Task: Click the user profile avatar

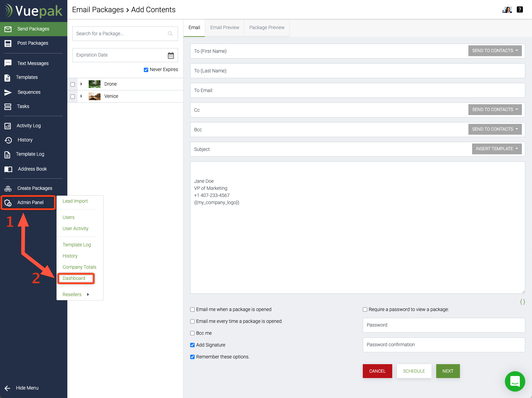Action: click(x=507, y=10)
